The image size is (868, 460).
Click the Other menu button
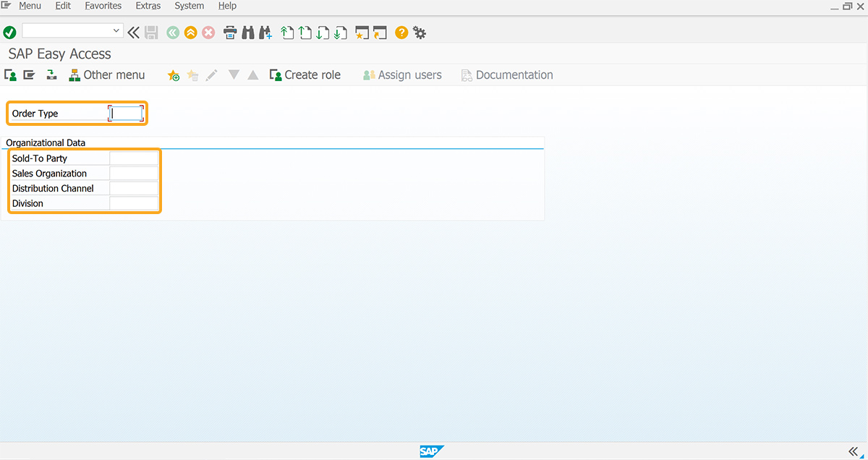coord(107,74)
